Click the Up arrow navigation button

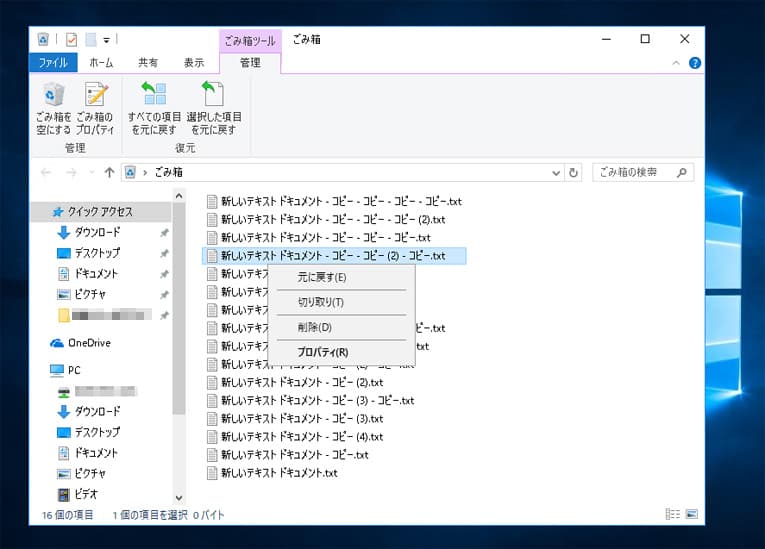pos(109,172)
